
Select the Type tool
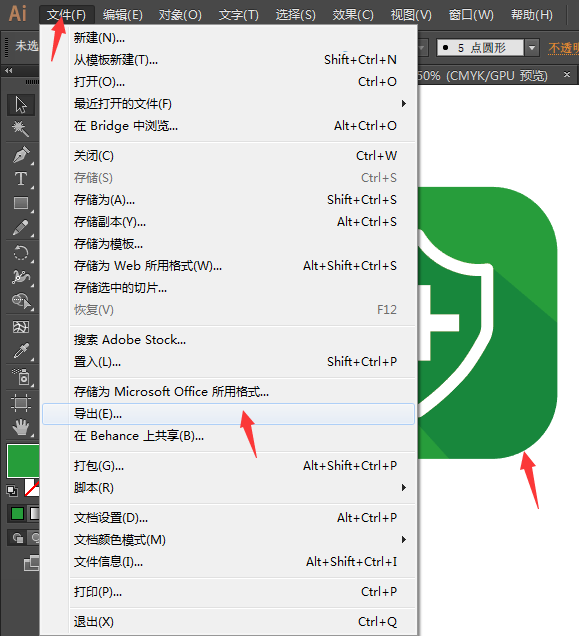(21, 178)
